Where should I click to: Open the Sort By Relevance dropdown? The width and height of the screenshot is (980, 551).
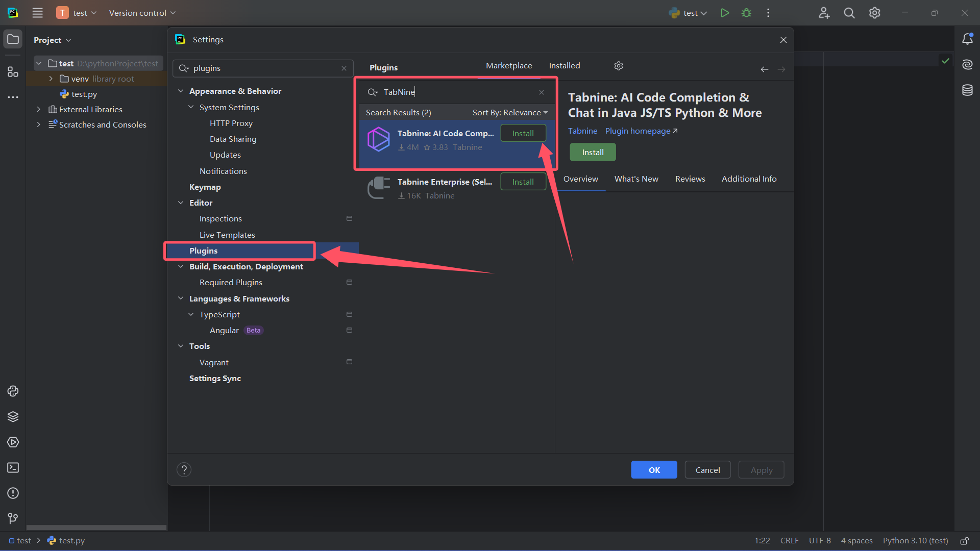[509, 112]
